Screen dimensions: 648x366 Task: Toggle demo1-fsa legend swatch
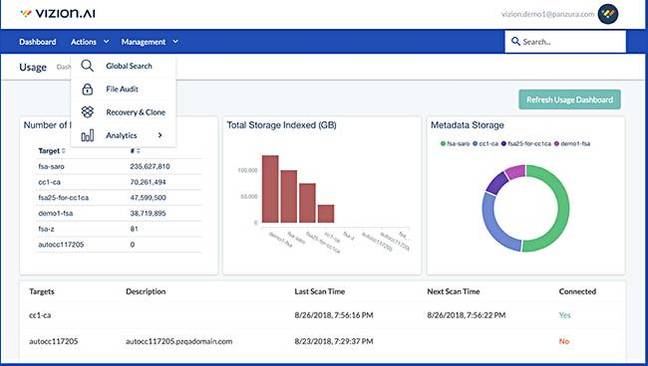pyautogui.click(x=557, y=144)
